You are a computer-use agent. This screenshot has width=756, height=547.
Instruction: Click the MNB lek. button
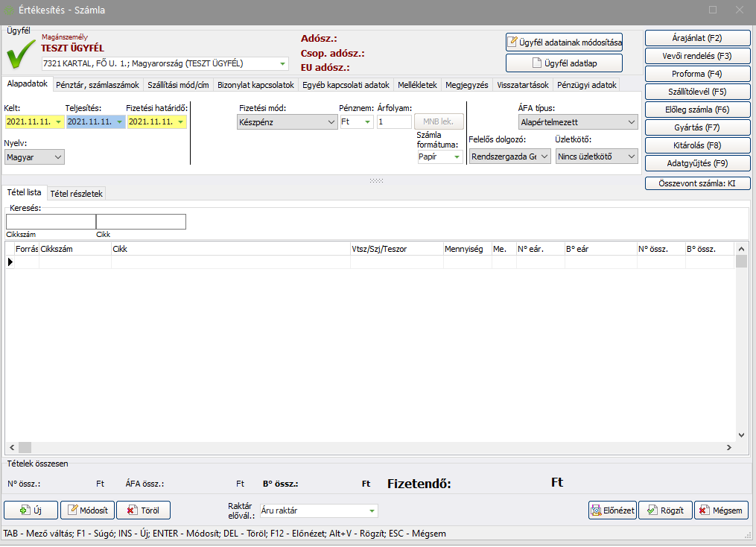(438, 121)
